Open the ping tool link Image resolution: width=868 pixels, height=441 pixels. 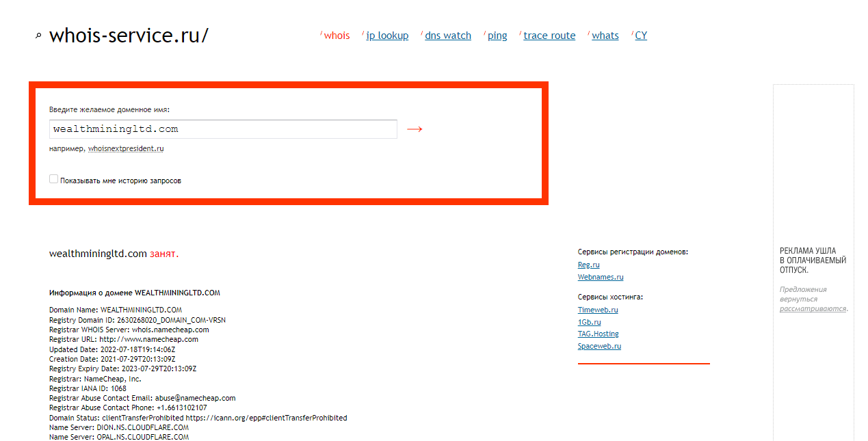497,36
